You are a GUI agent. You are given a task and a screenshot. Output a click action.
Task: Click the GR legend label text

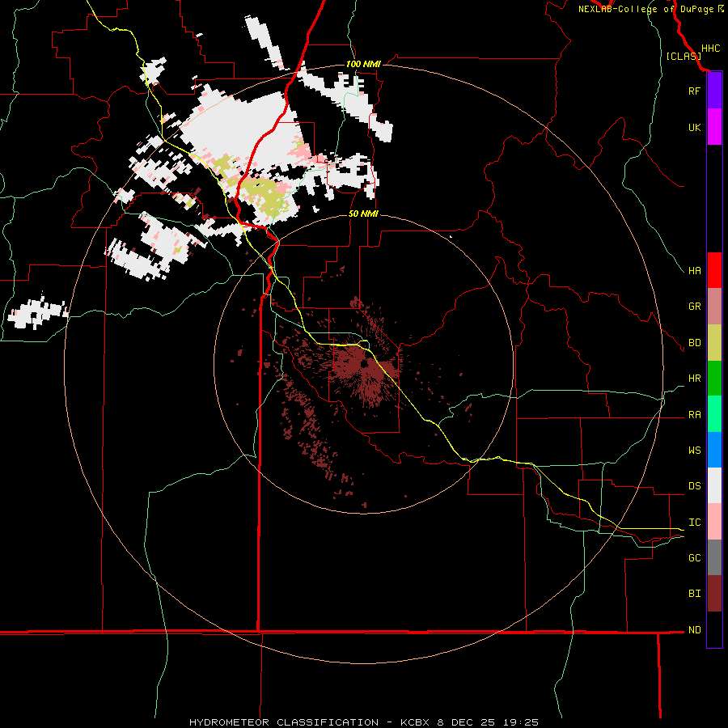[x=694, y=307]
